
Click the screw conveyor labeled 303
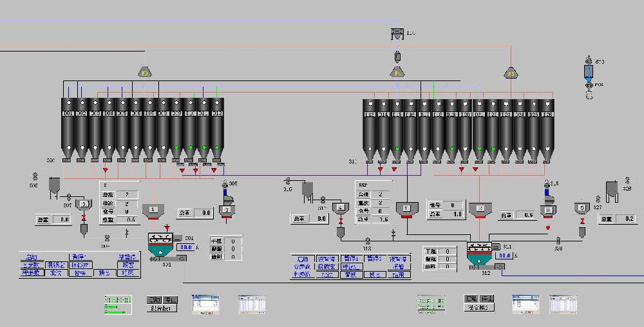[161, 259]
